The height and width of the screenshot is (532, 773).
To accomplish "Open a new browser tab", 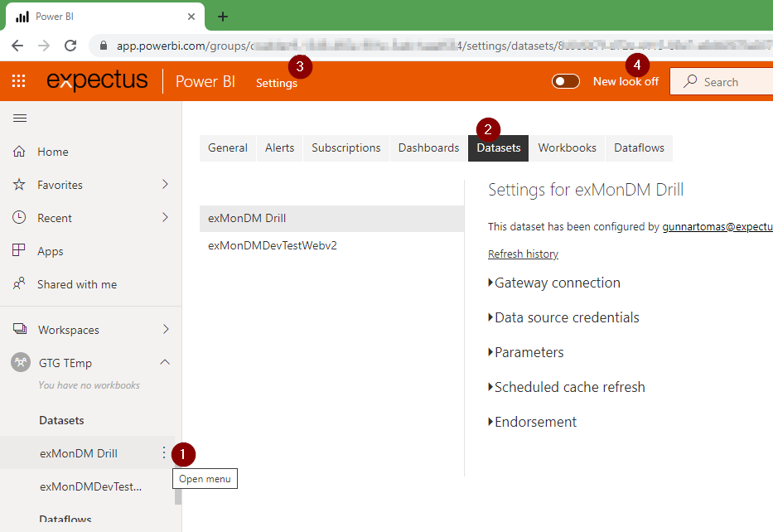I will [x=223, y=17].
